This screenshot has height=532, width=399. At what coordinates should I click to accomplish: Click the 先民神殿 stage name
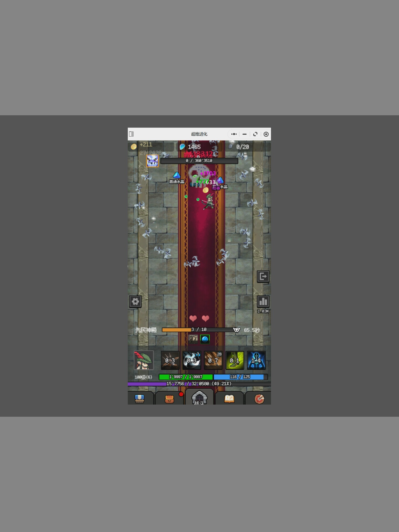pyautogui.click(x=146, y=330)
